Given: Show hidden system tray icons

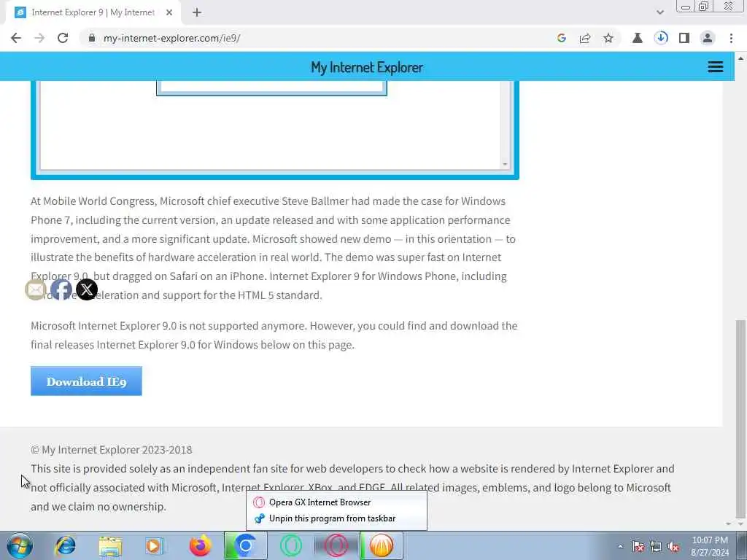Looking at the screenshot, I should click(620, 546).
